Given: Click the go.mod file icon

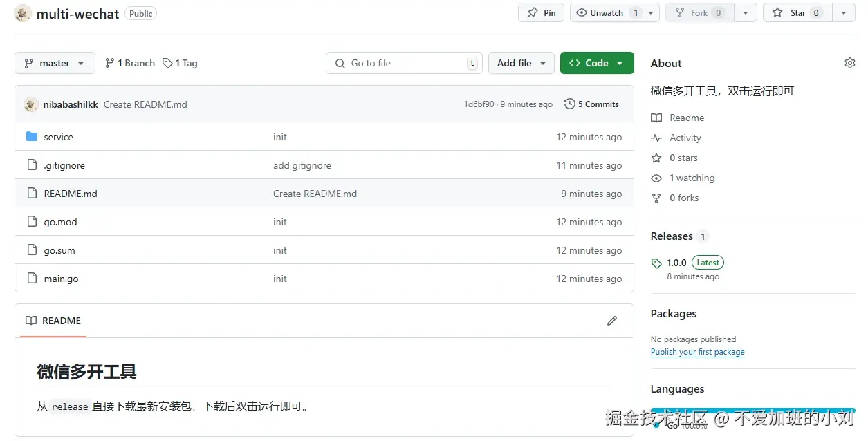Looking at the screenshot, I should [32, 222].
